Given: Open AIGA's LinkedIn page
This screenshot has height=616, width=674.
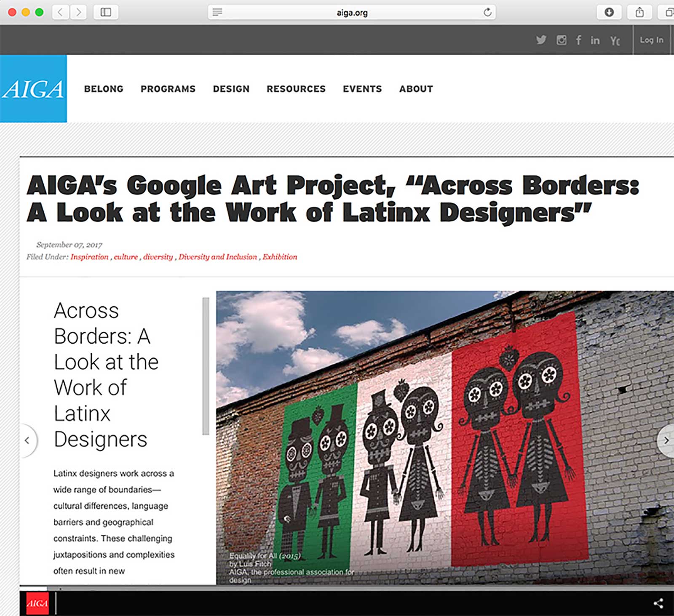Looking at the screenshot, I should [595, 40].
